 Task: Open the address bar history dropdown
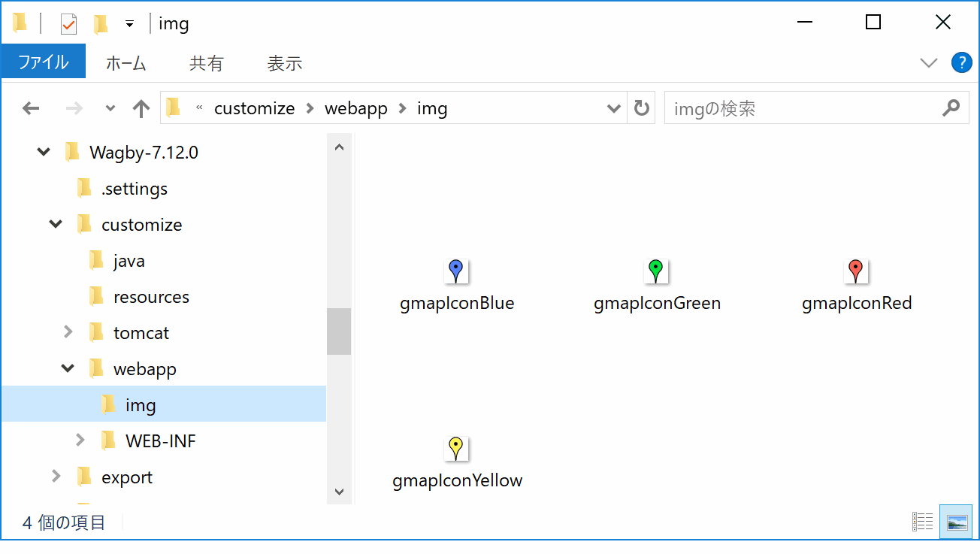[613, 108]
